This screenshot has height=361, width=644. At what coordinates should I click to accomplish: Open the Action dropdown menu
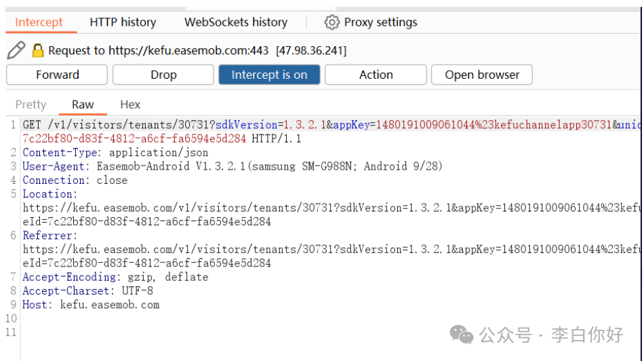click(x=376, y=75)
